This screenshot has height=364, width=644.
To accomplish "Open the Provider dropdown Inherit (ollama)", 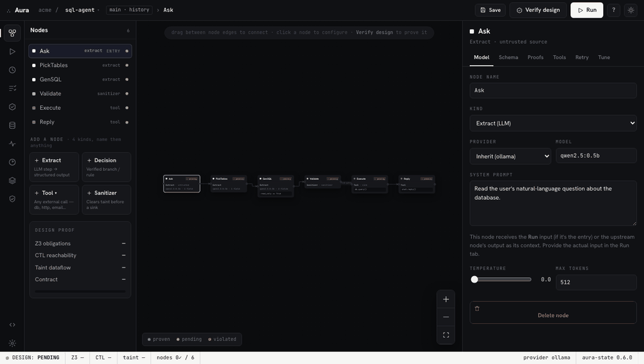I will point(511,156).
